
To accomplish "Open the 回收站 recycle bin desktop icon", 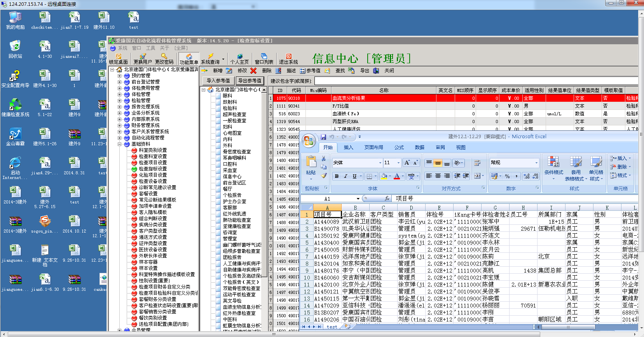I will [15, 46].
